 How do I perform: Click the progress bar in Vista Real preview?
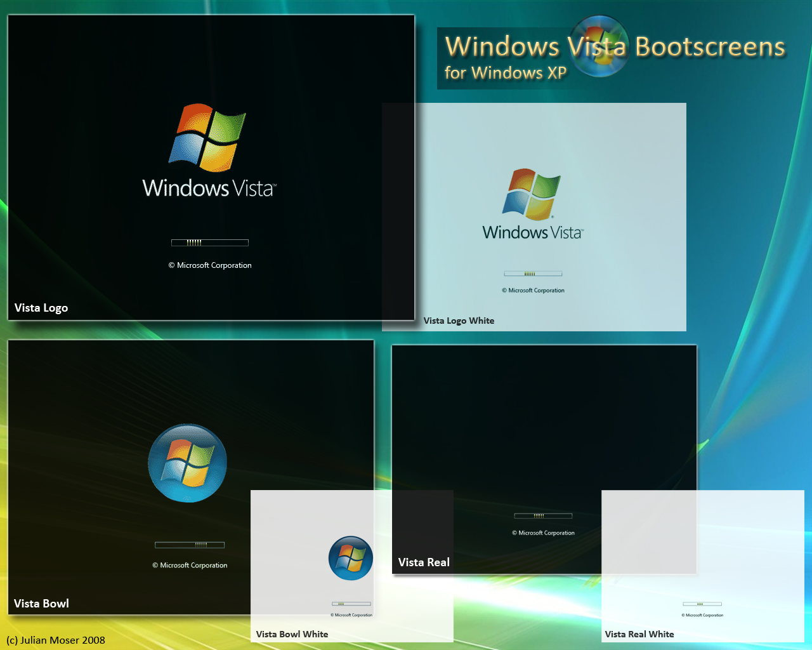543,515
